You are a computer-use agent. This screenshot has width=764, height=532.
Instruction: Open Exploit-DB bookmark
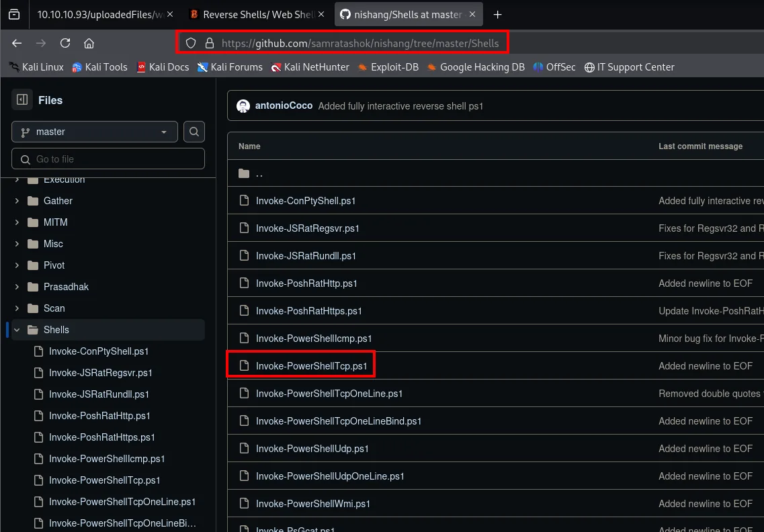click(388, 67)
